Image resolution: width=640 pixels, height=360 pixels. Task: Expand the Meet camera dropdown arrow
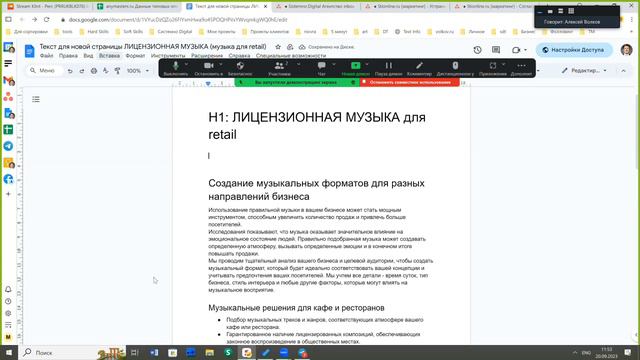tap(525, 50)
